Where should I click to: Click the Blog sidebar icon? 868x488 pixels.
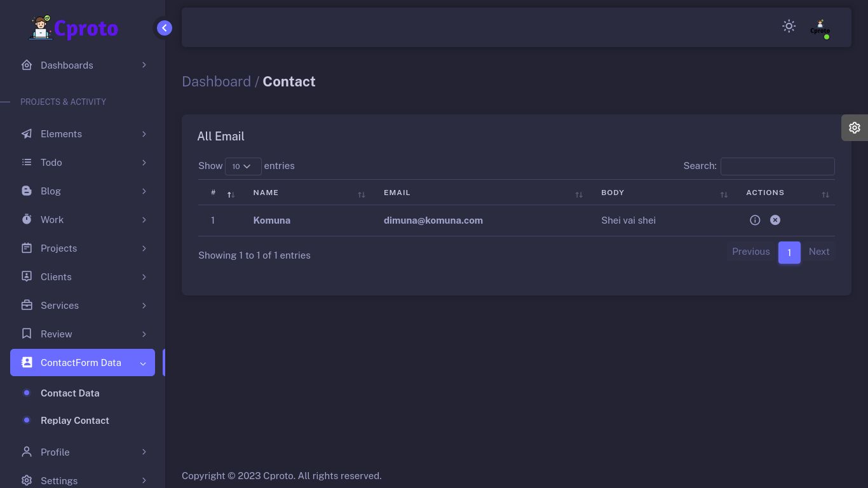[x=27, y=191]
